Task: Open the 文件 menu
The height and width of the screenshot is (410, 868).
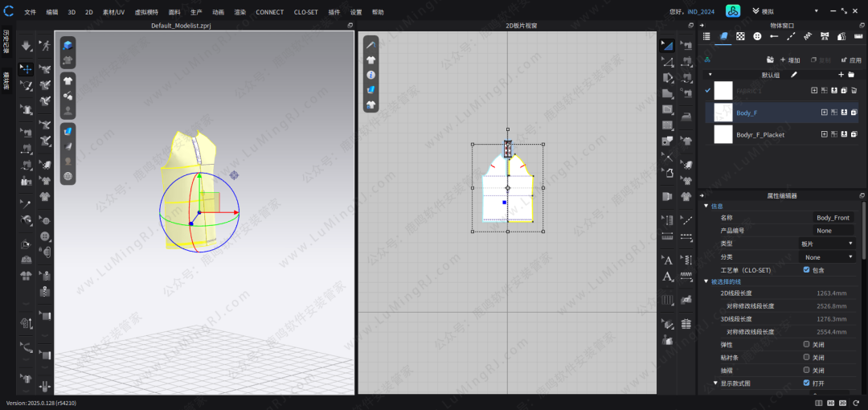Action: pyautogui.click(x=30, y=12)
